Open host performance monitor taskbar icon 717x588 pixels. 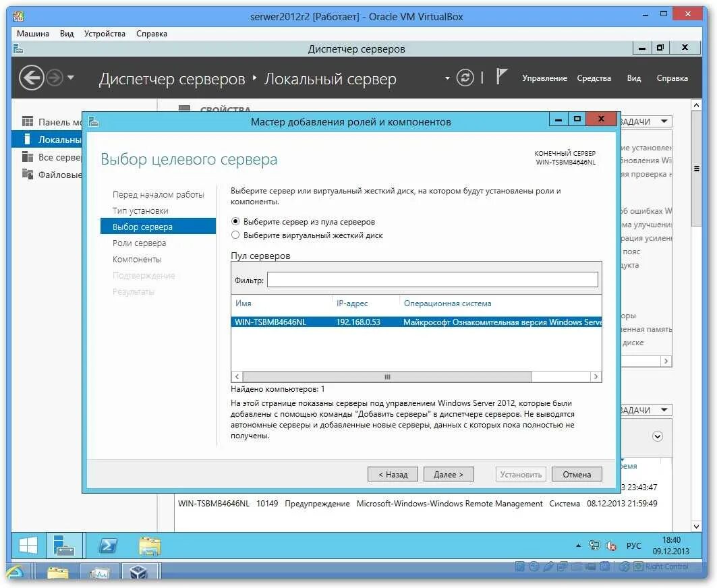99,573
